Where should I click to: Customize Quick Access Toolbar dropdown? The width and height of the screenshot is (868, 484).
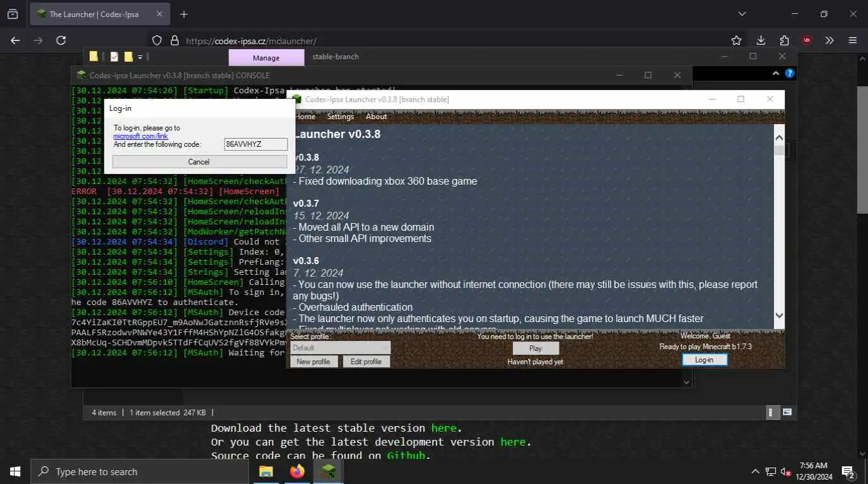pos(140,57)
